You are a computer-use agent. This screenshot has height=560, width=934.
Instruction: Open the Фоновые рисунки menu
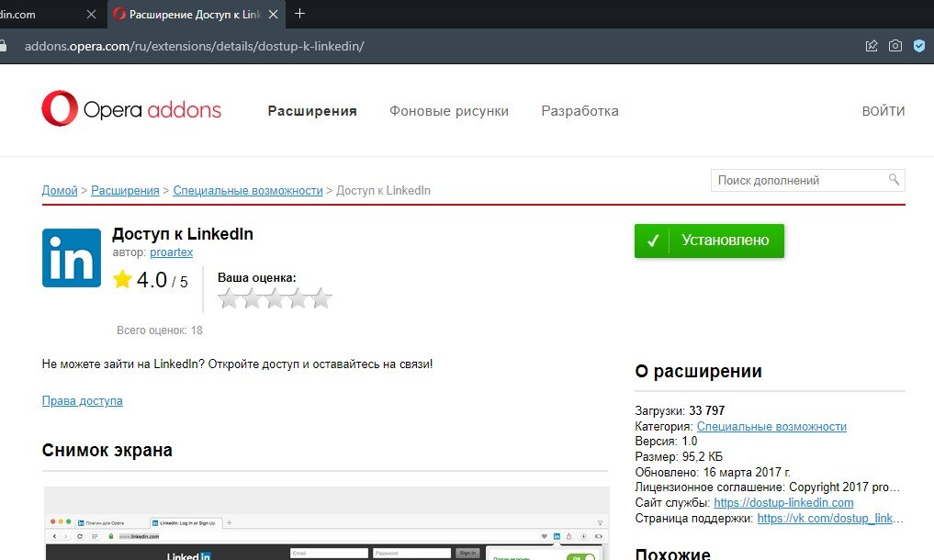449,111
